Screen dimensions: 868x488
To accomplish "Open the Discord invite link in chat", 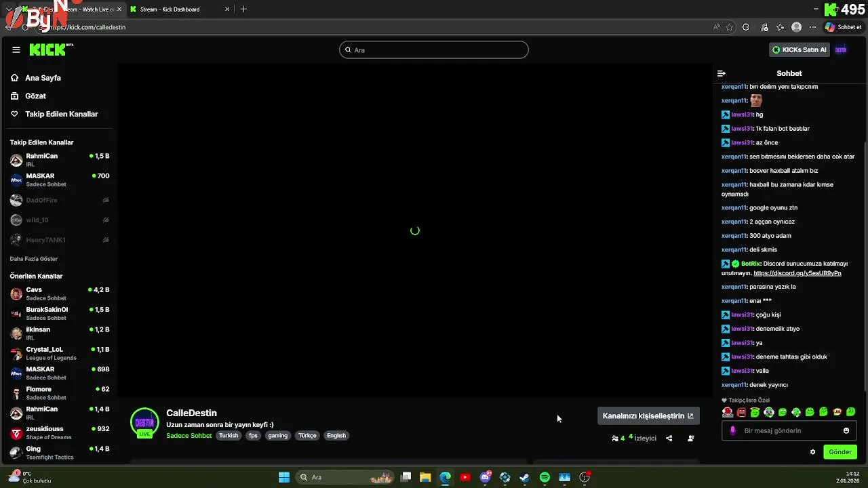I will 797,273.
